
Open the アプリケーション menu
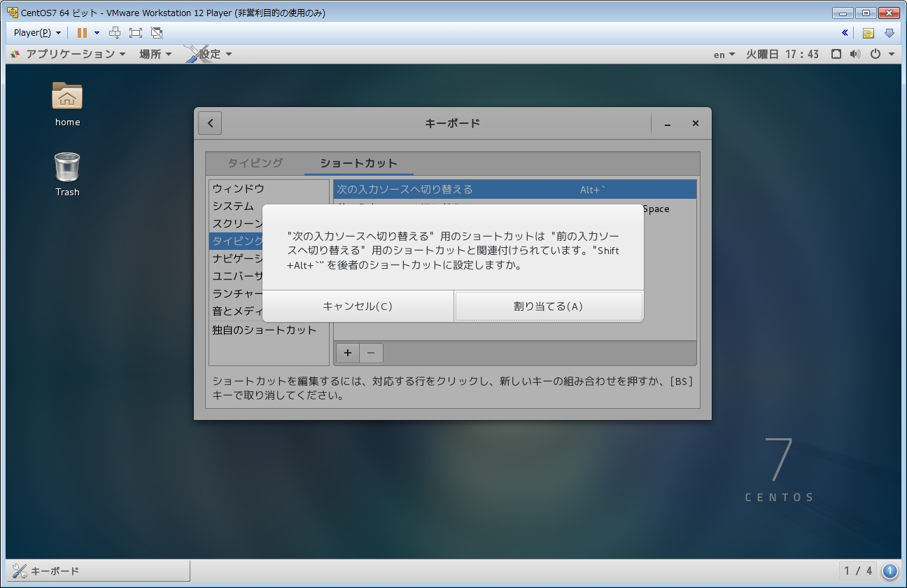pos(69,54)
